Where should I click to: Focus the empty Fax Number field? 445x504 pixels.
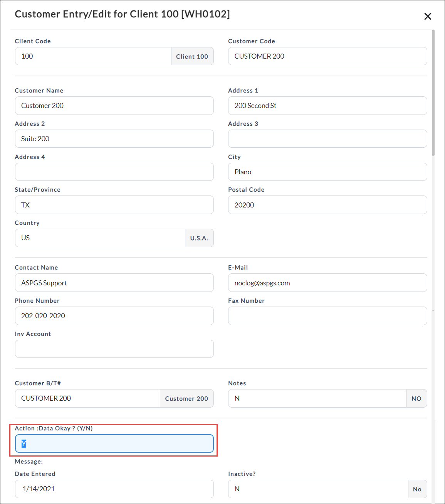(x=327, y=316)
